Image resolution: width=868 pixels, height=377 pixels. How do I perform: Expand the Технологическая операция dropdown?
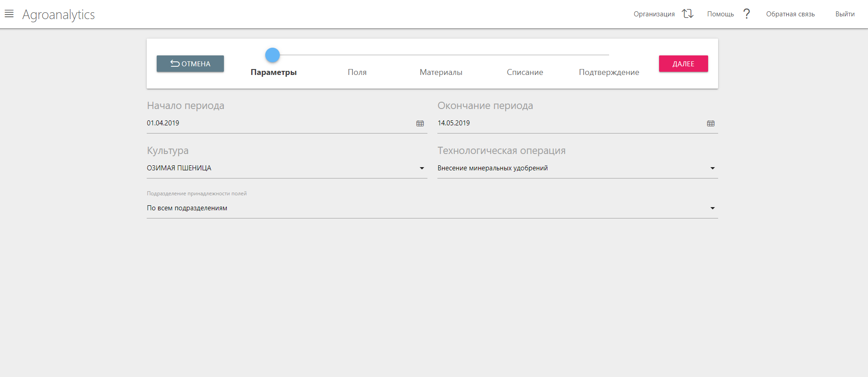(712, 169)
